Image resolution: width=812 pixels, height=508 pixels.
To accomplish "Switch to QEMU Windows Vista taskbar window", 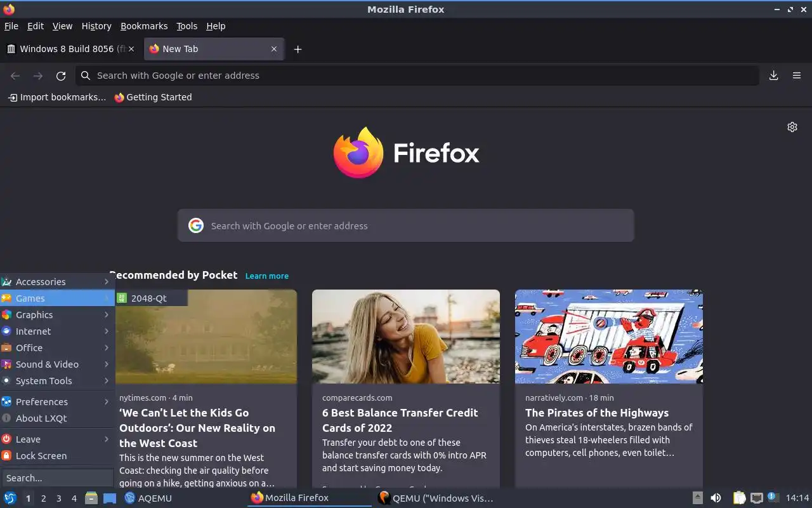I will [x=436, y=498].
